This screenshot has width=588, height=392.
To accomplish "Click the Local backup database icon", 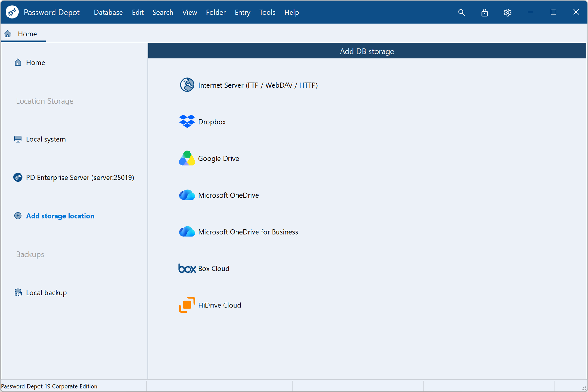I will (x=18, y=292).
